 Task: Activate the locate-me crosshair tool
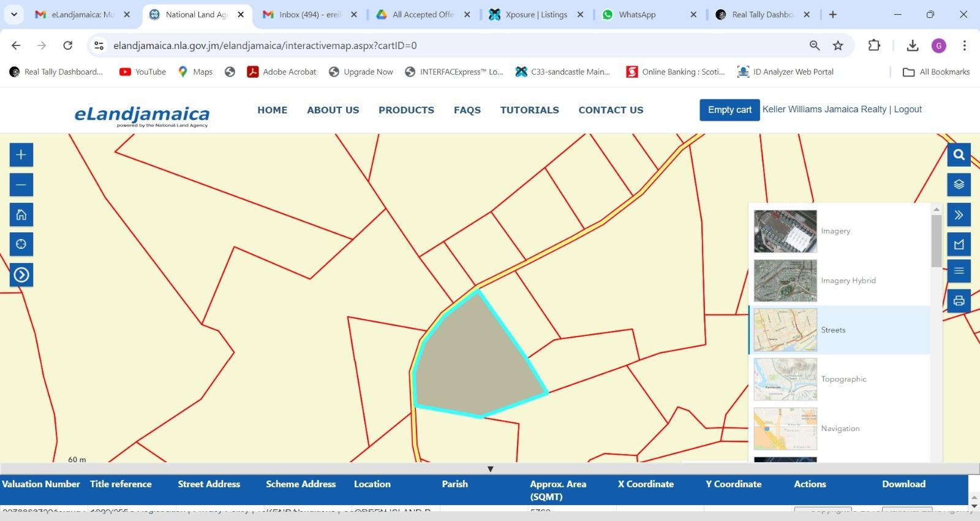tap(21, 245)
